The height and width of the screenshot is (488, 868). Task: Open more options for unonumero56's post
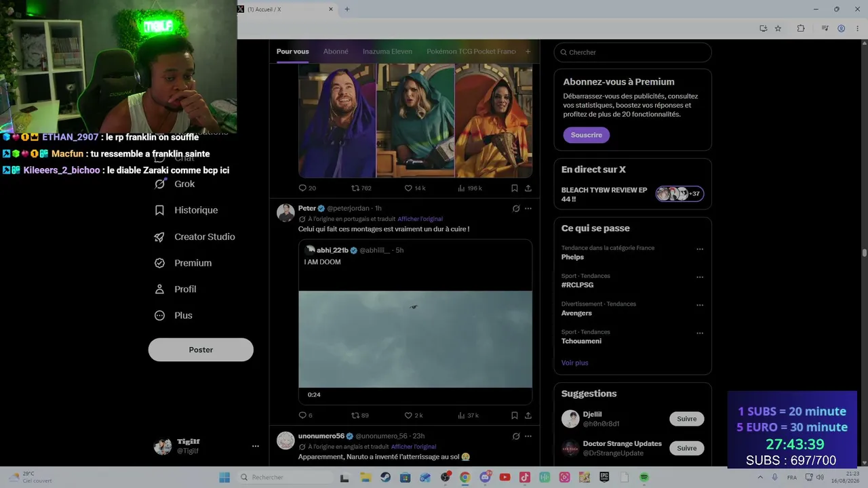click(528, 436)
